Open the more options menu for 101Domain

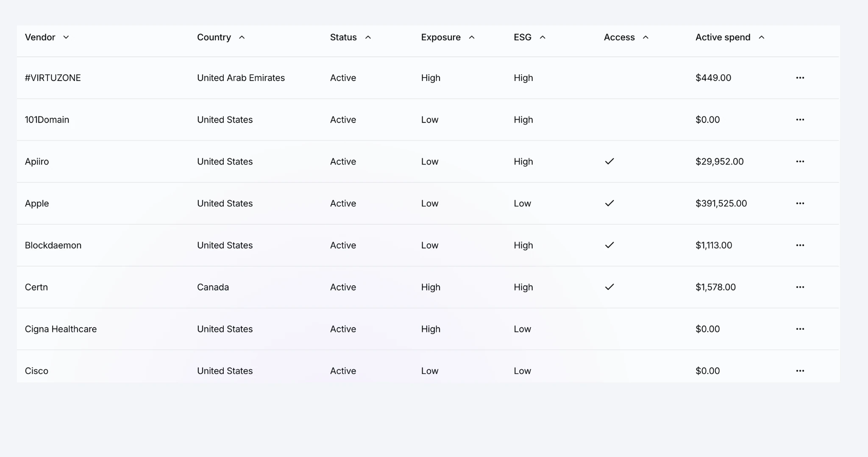(800, 120)
